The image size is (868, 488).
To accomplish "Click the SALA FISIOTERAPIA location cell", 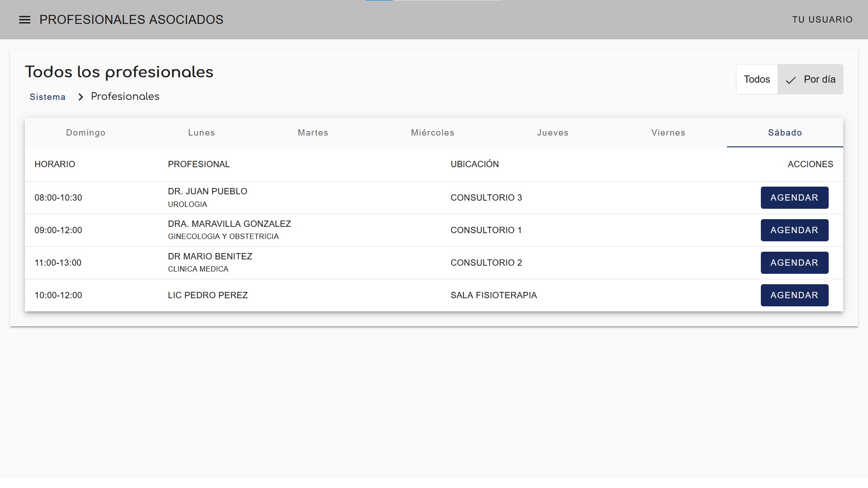I will 494,296.
